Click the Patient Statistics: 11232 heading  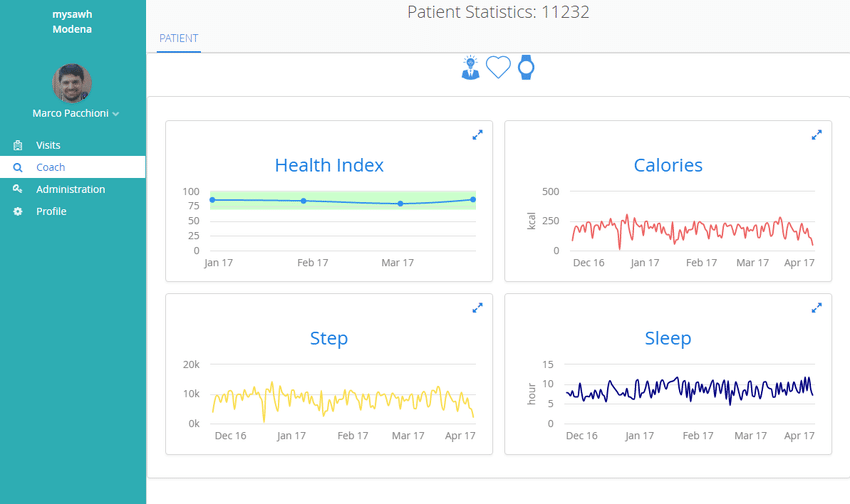click(498, 12)
